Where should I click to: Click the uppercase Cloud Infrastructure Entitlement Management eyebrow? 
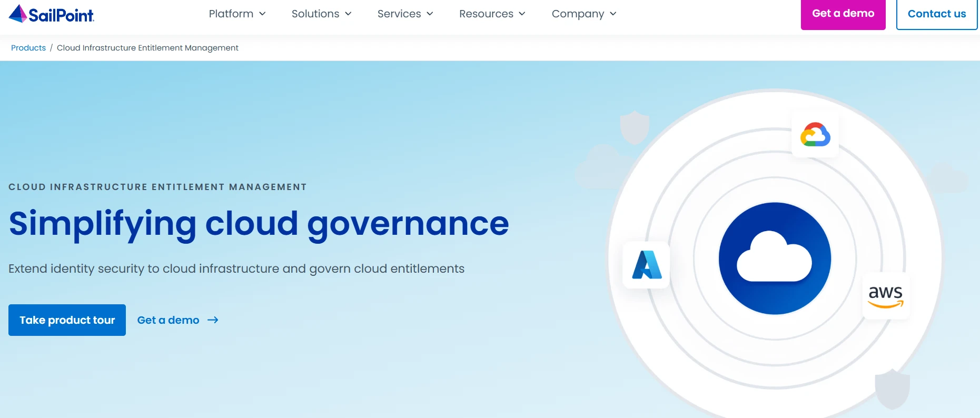pos(157,187)
